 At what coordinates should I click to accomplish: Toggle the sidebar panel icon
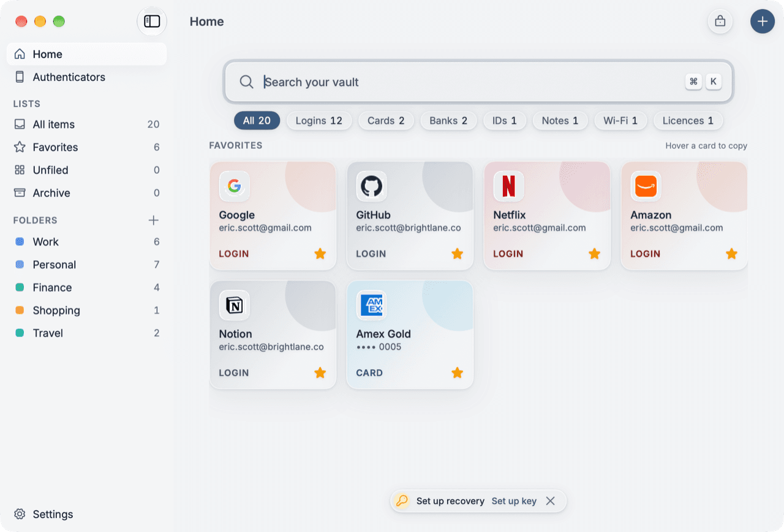point(152,21)
